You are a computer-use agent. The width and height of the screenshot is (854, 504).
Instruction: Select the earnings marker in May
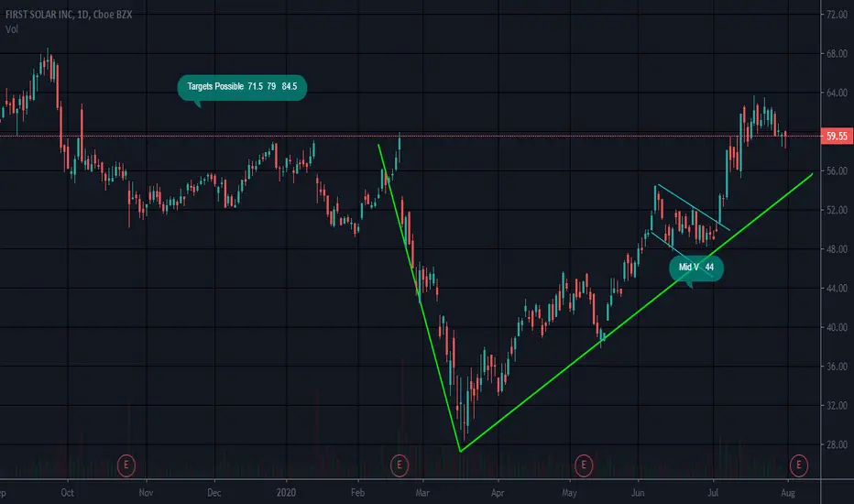pyautogui.click(x=584, y=466)
